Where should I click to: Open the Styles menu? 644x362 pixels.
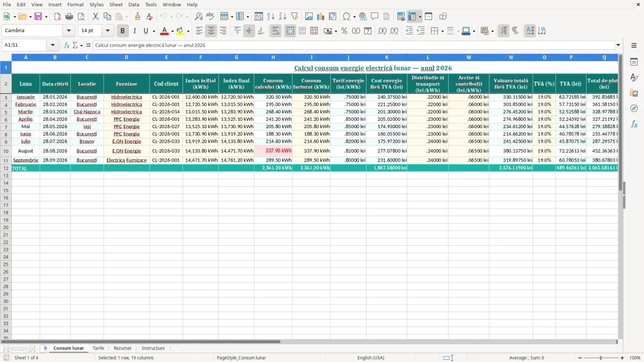[97, 4]
